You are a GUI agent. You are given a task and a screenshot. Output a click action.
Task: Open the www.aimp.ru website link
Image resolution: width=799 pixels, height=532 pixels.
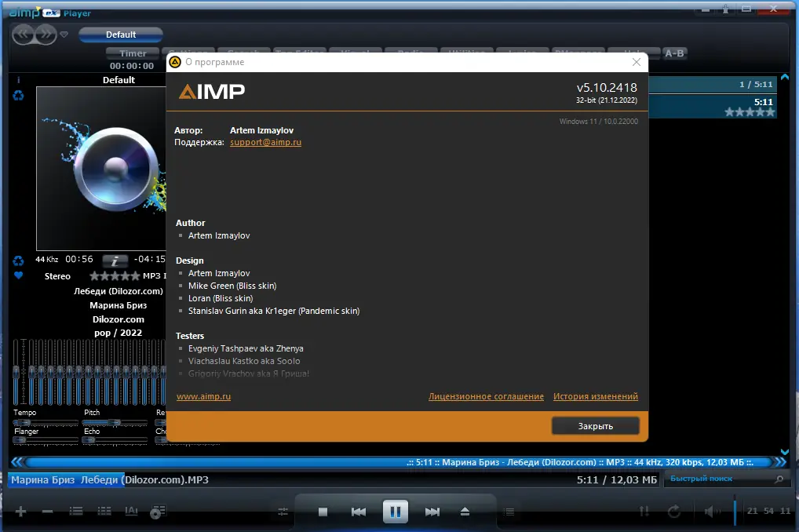[x=203, y=396]
